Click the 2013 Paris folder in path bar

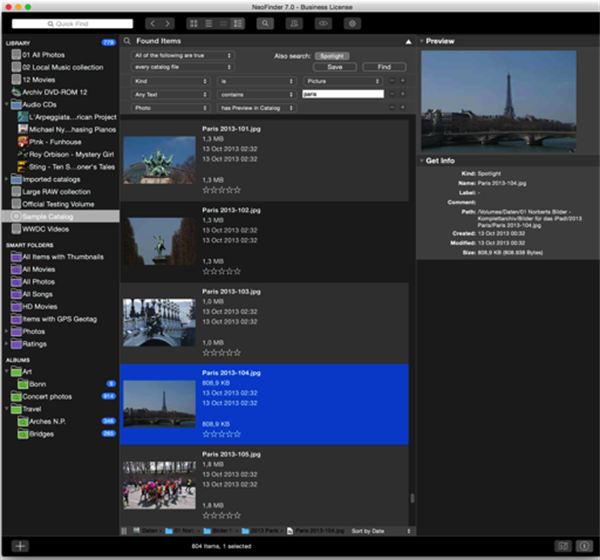click(x=260, y=531)
